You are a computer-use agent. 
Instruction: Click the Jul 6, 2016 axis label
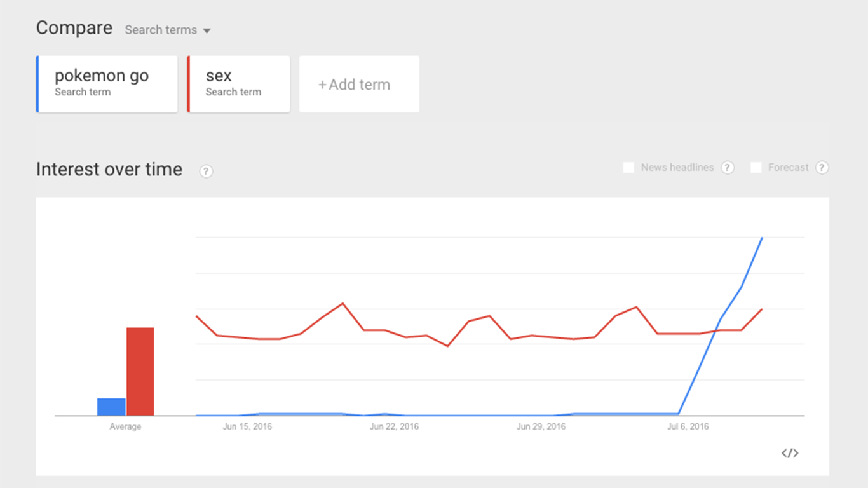point(688,426)
